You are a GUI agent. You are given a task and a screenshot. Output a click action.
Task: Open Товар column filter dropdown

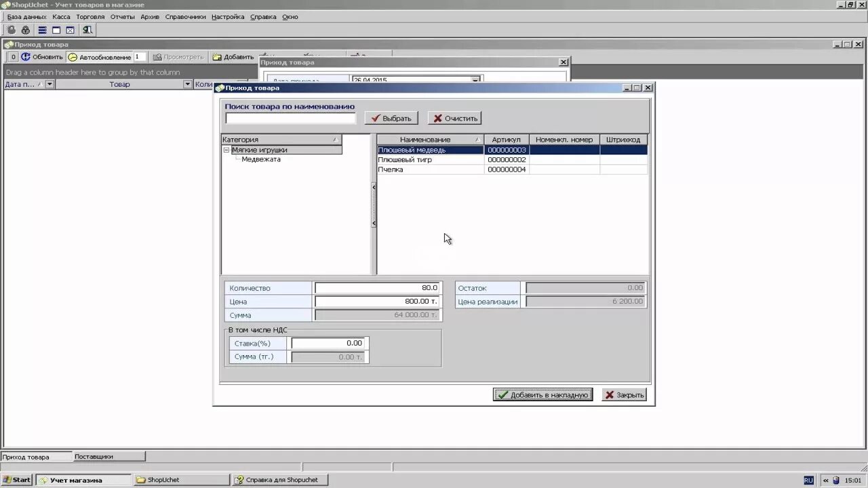click(x=188, y=85)
